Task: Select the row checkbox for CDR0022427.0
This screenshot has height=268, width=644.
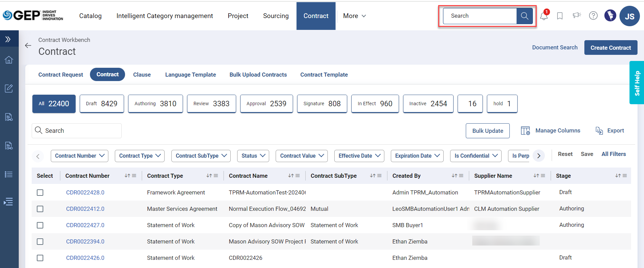Action: pyautogui.click(x=40, y=225)
